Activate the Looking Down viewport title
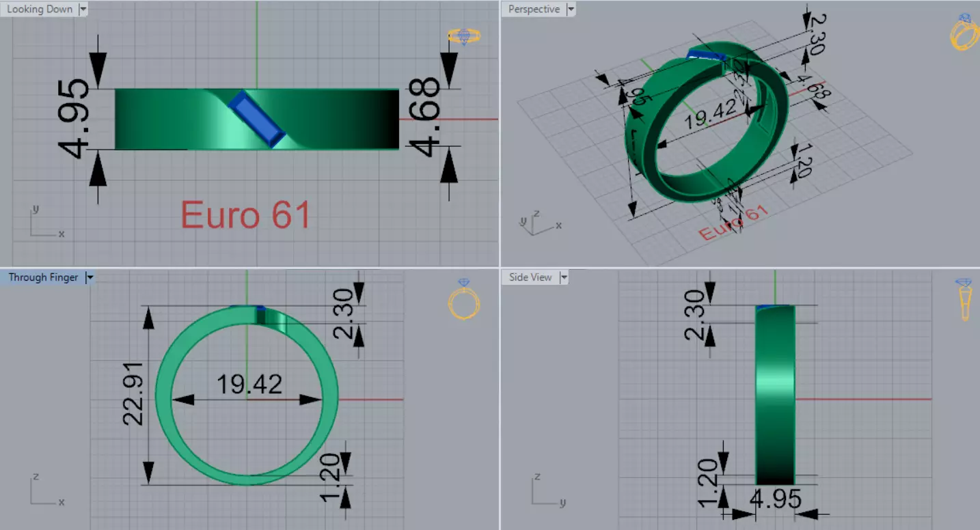The image size is (980, 530). [40, 9]
